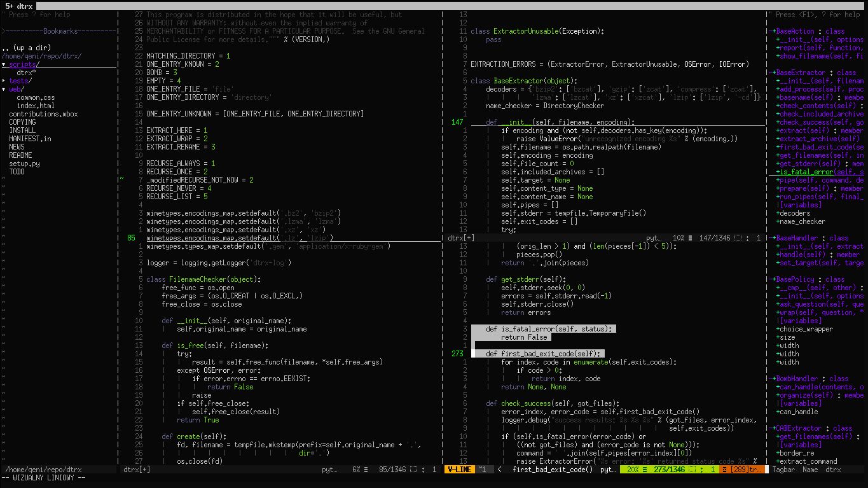Click the 6% scroll indicator in the left window statusline

pyautogui.click(x=356, y=470)
